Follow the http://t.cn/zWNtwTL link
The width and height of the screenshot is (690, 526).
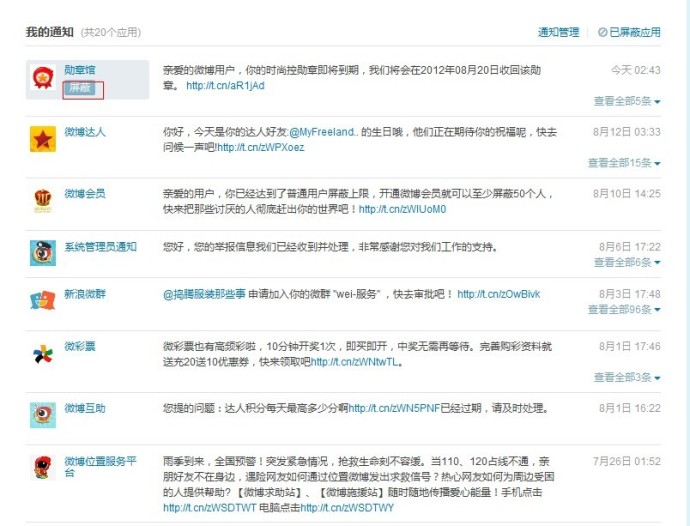pyautogui.click(x=355, y=362)
